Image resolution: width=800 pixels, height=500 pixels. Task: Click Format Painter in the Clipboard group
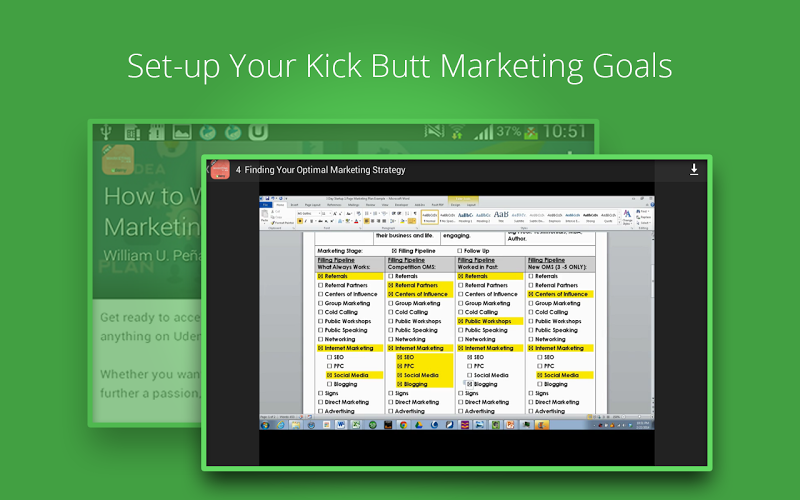[283, 223]
